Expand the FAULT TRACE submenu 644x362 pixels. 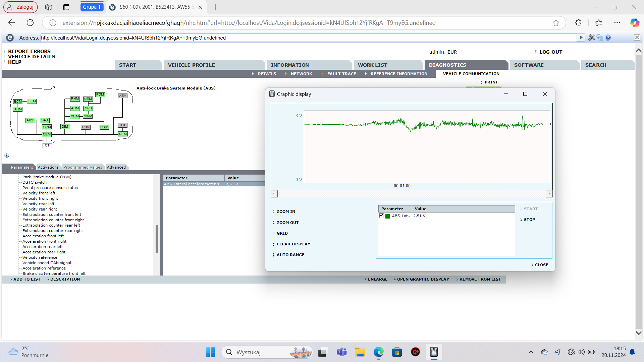[341, 74]
